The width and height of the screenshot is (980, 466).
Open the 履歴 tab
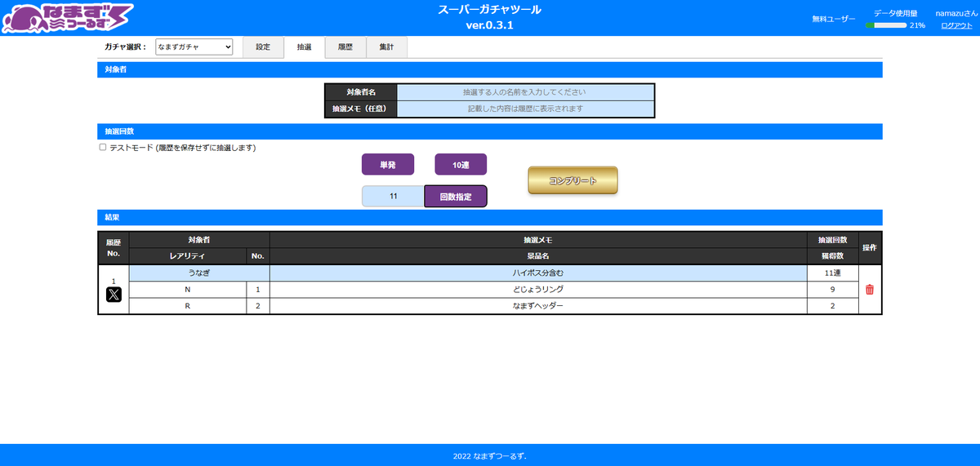click(x=345, y=47)
